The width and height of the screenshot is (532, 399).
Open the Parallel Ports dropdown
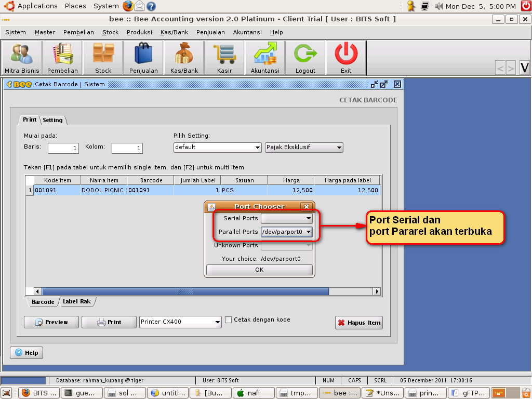click(287, 232)
